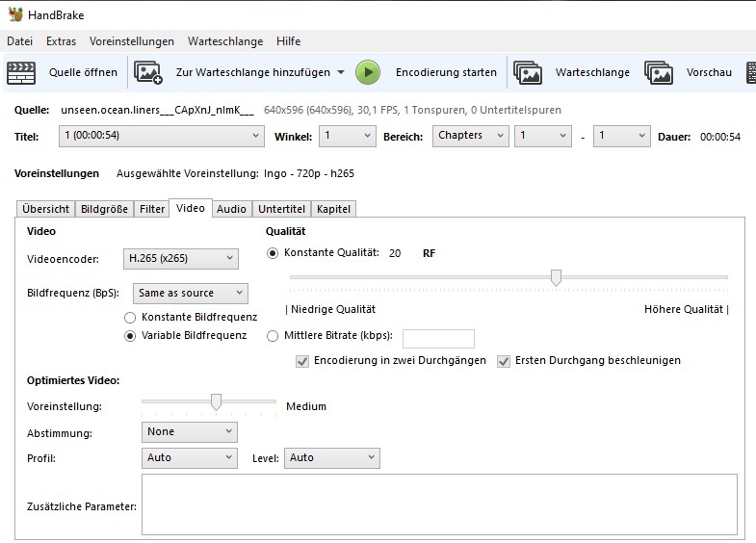Click Quelle öffnen button text
The width and height of the screenshot is (756, 543).
pos(83,73)
